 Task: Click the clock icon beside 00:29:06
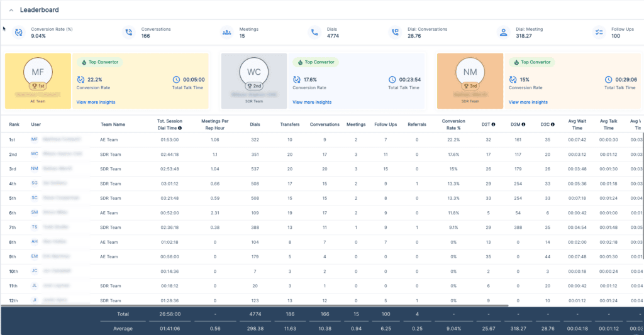tap(608, 80)
